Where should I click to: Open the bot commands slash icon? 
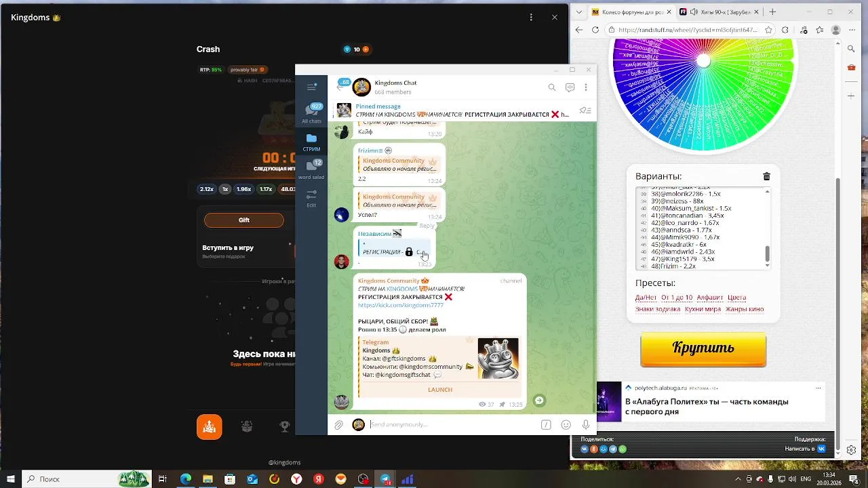pos(546,425)
